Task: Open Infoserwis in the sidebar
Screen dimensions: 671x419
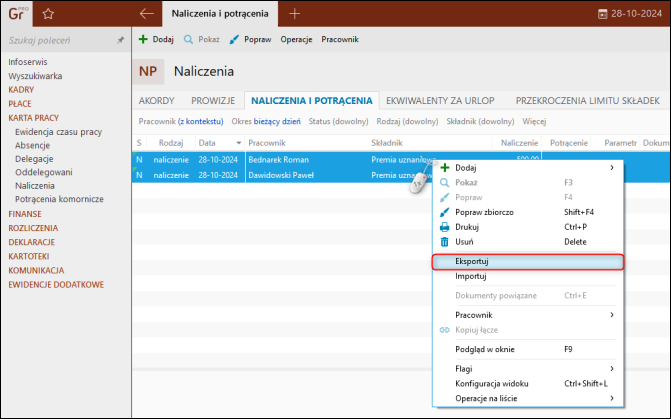Action: coord(28,62)
